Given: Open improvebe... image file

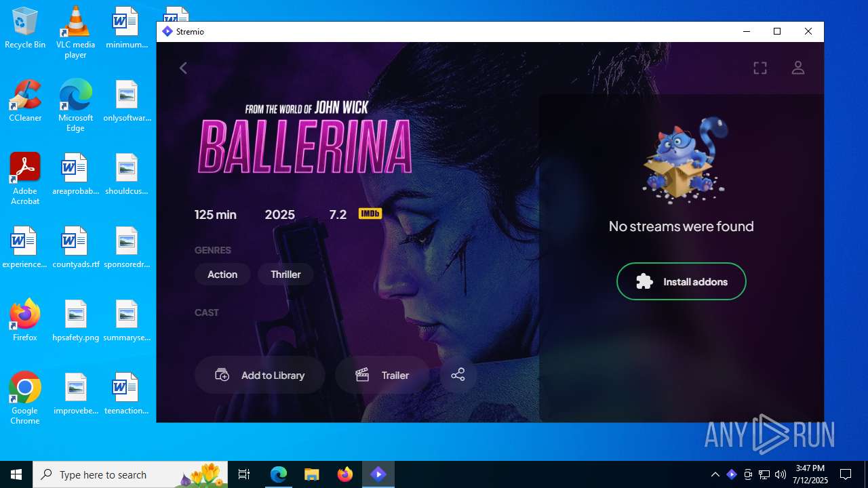Looking at the screenshot, I should pyautogui.click(x=75, y=394).
